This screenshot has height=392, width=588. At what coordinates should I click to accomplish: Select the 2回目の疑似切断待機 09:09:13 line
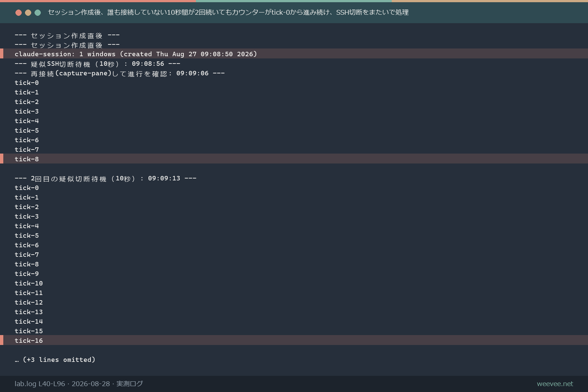(x=105, y=178)
